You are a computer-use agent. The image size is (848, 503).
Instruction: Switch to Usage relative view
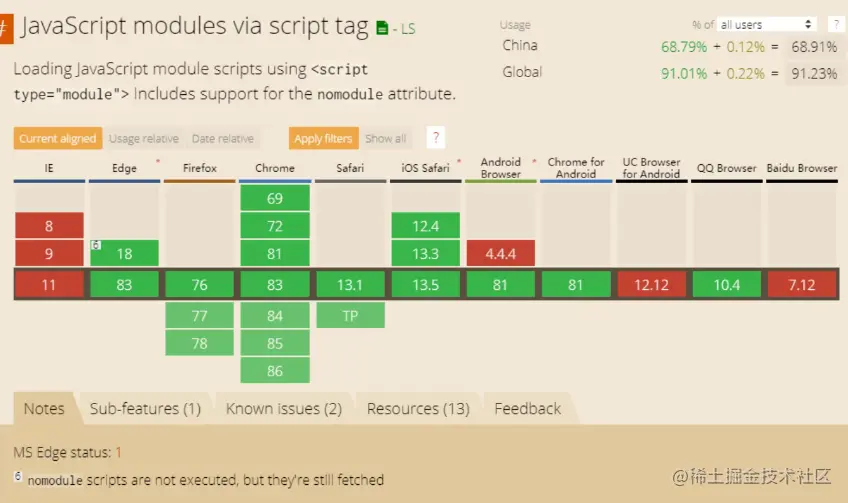pyautogui.click(x=144, y=138)
